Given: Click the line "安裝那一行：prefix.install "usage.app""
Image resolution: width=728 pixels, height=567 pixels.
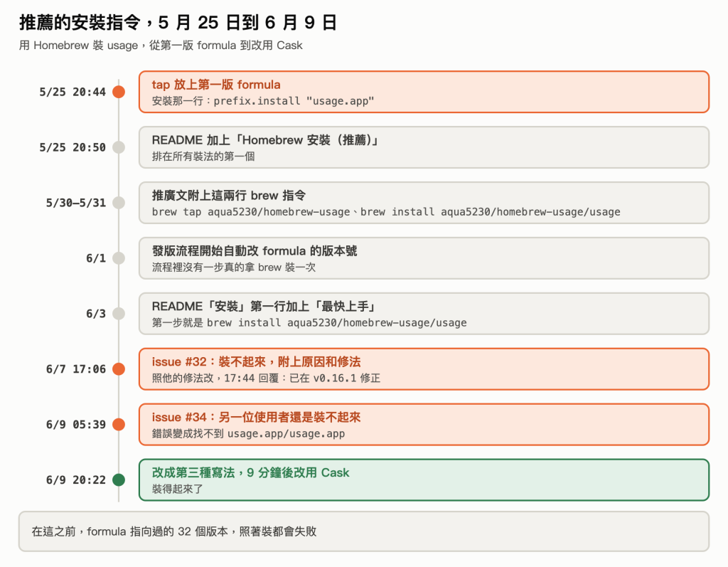Looking at the screenshot, I should (263, 101).
